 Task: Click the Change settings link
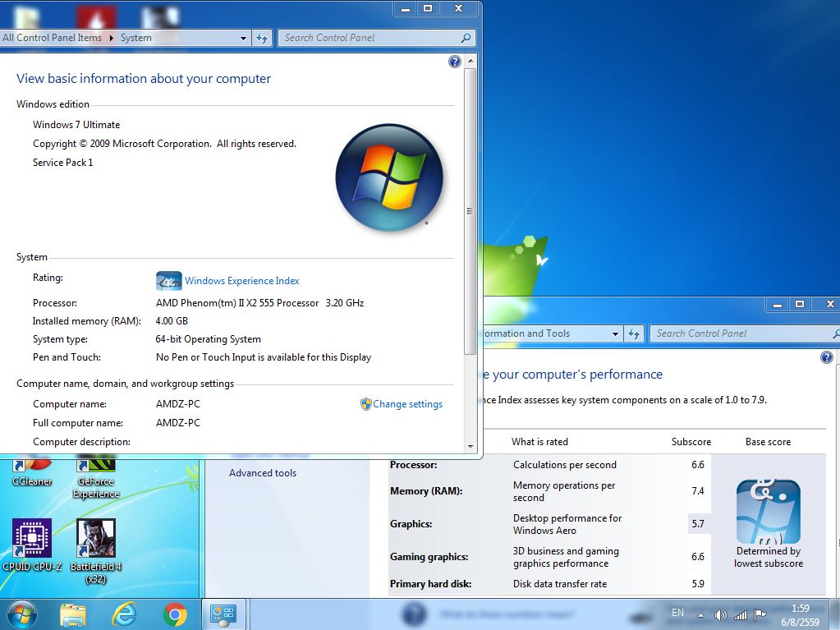pyautogui.click(x=407, y=404)
